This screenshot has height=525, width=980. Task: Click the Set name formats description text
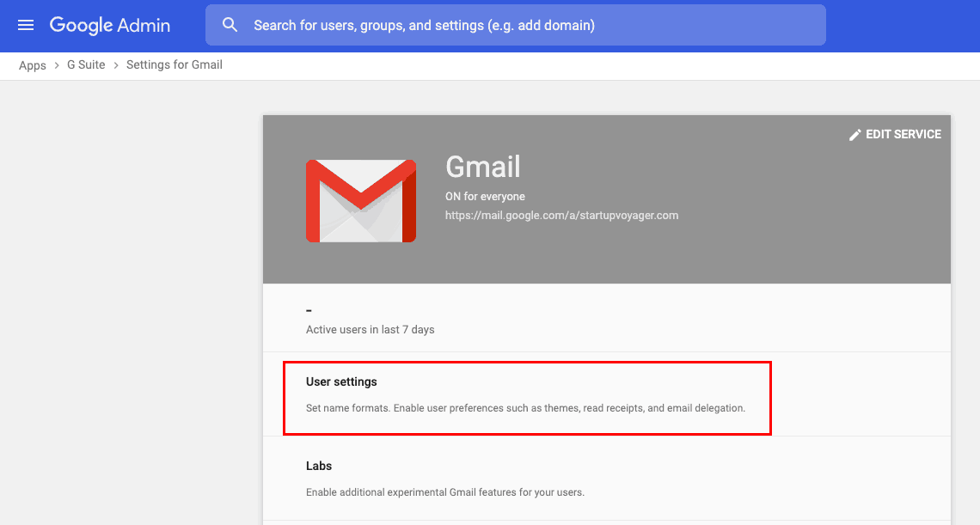click(x=525, y=408)
